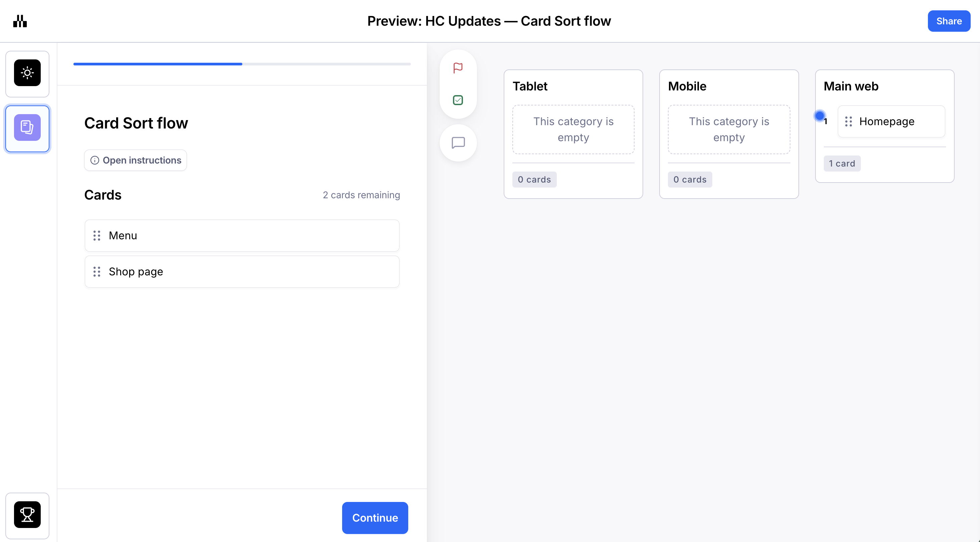
Task: Open the trophy end-screen block
Action: coord(27,515)
